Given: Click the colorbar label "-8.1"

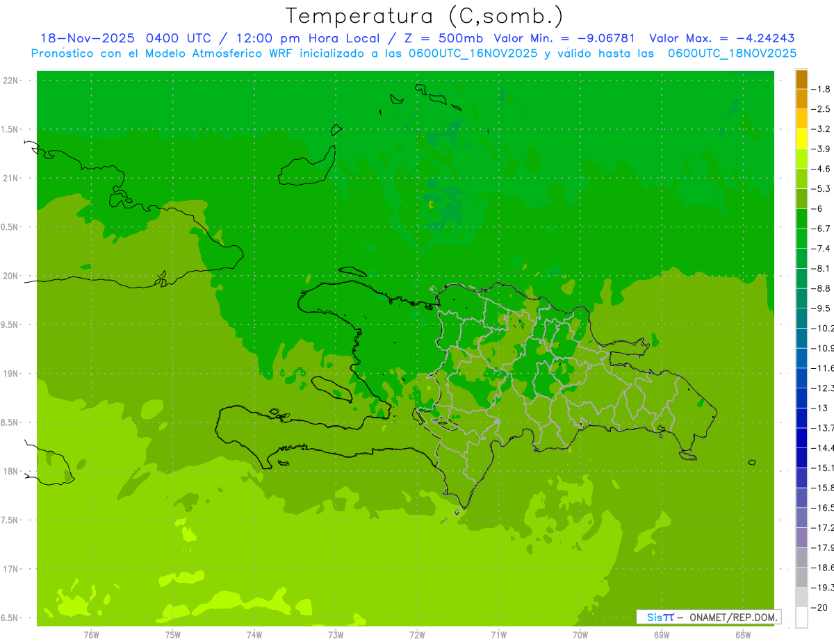Looking at the screenshot, I should click(821, 268).
